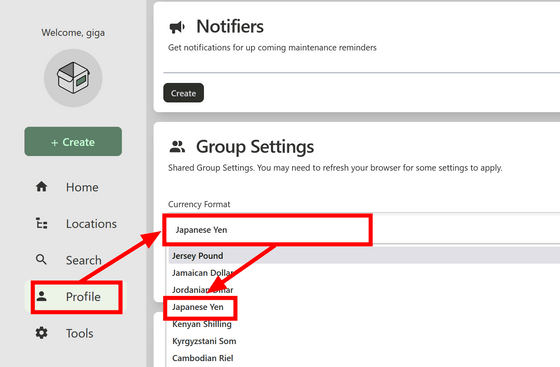The image size is (560, 367).
Task: Choose Jersey Pound currency option
Action: pos(198,256)
